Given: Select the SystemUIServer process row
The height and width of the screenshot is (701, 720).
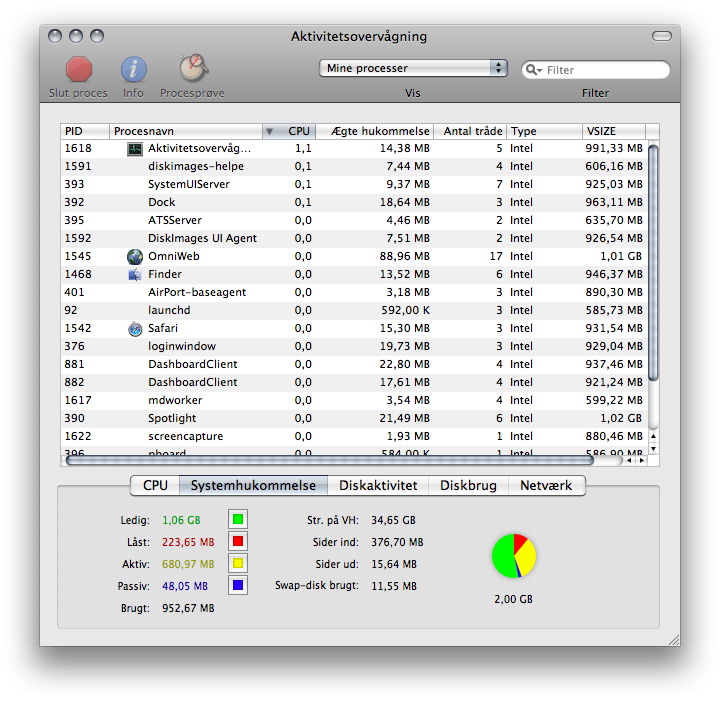Looking at the screenshot, I should 354,185.
